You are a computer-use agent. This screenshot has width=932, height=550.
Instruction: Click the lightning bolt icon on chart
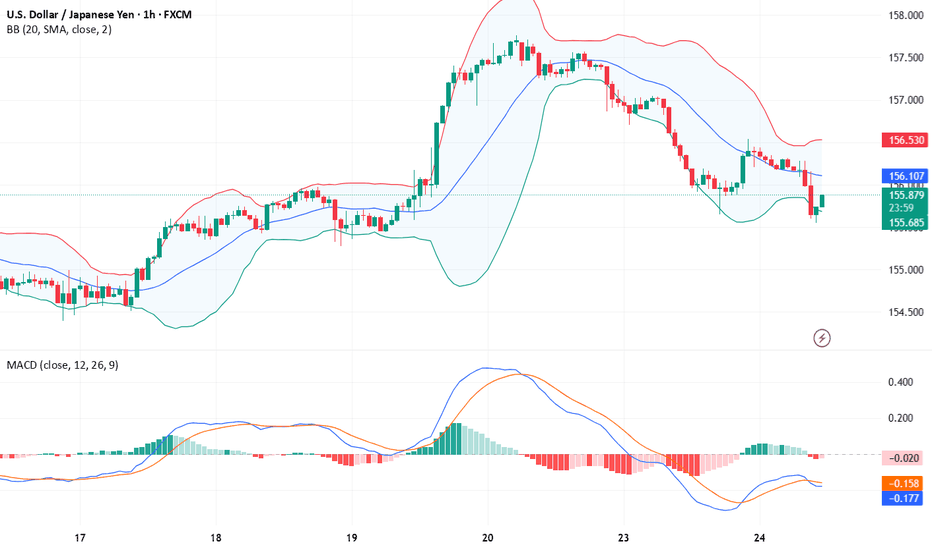coord(822,338)
